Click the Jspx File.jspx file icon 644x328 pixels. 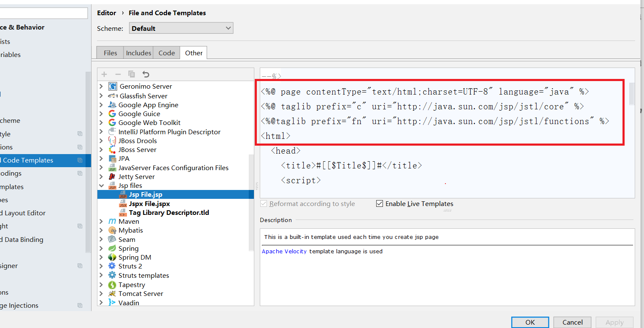(123, 203)
